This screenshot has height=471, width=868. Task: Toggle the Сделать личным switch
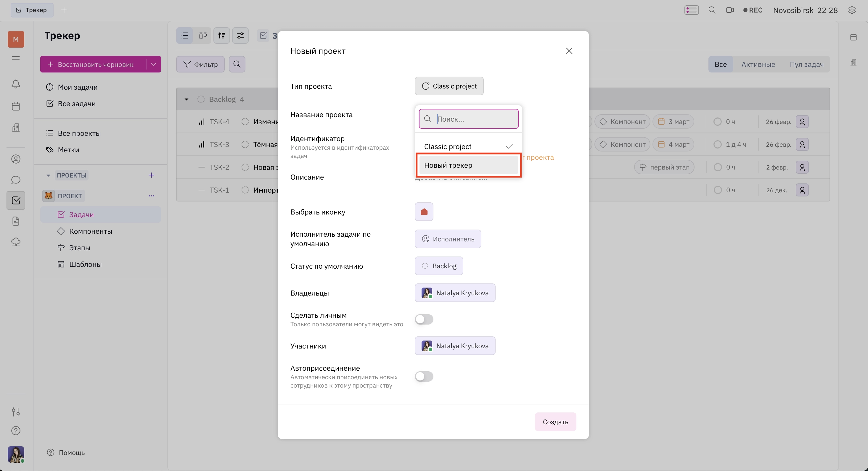tap(424, 319)
